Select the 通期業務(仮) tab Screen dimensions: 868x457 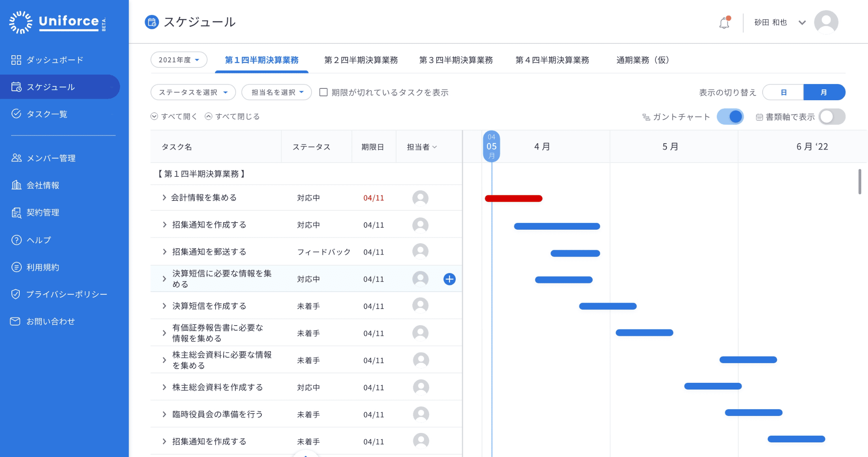pyautogui.click(x=643, y=60)
